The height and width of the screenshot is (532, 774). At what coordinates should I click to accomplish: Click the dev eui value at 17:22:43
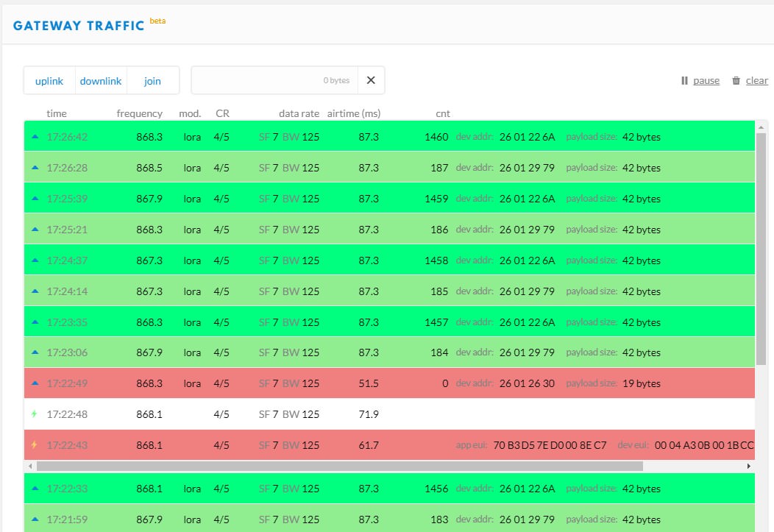tap(704, 444)
